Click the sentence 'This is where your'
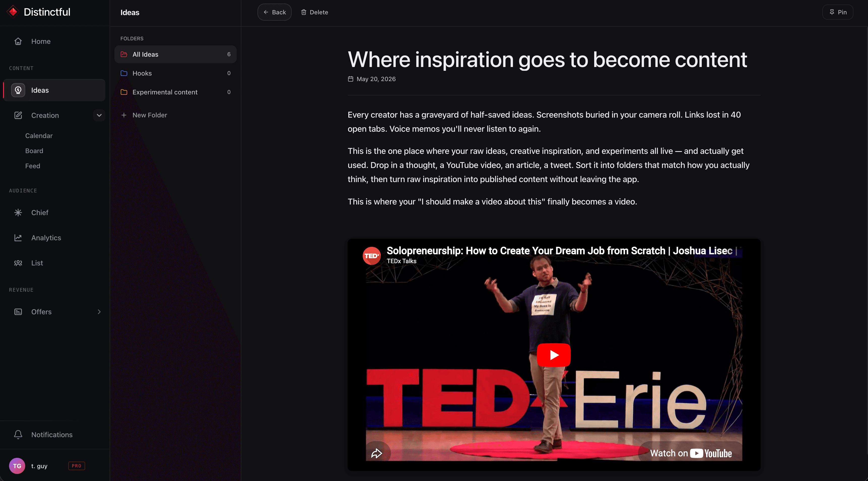 point(492,202)
